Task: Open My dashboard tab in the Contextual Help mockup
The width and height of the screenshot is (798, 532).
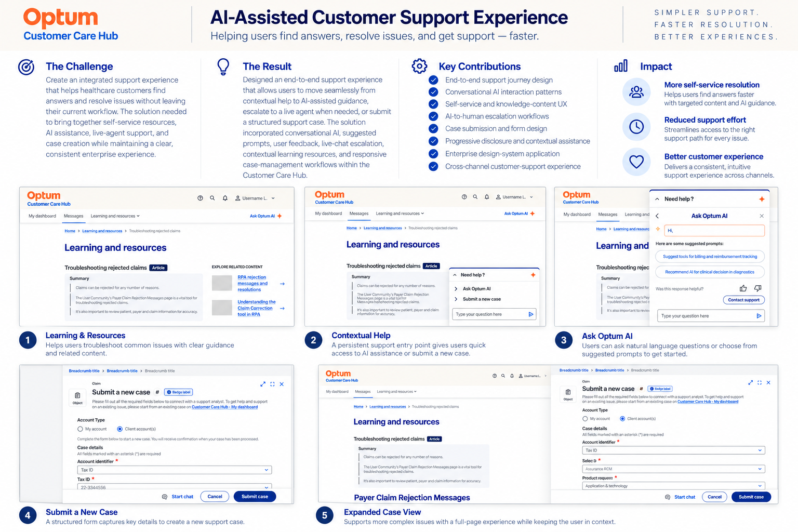Action: point(328,214)
